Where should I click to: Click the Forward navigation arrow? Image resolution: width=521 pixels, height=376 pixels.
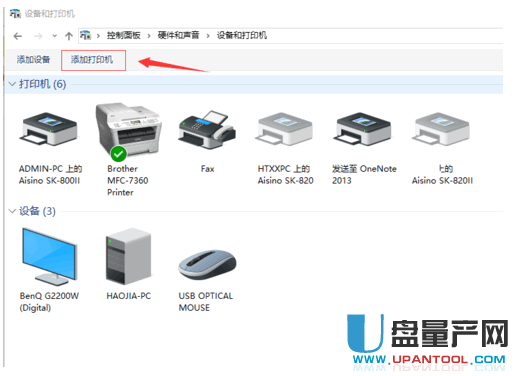pyautogui.click(x=38, y=36)
